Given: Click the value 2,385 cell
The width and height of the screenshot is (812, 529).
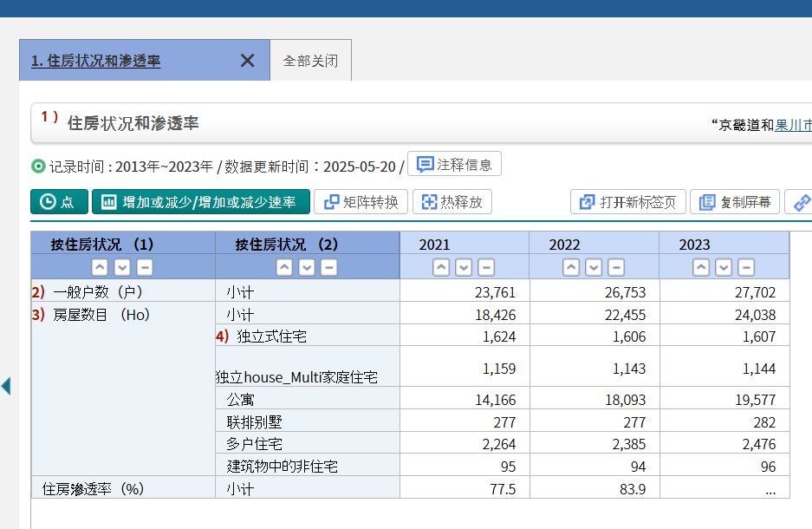Looking at the screenshot, I should coord(595,442).
